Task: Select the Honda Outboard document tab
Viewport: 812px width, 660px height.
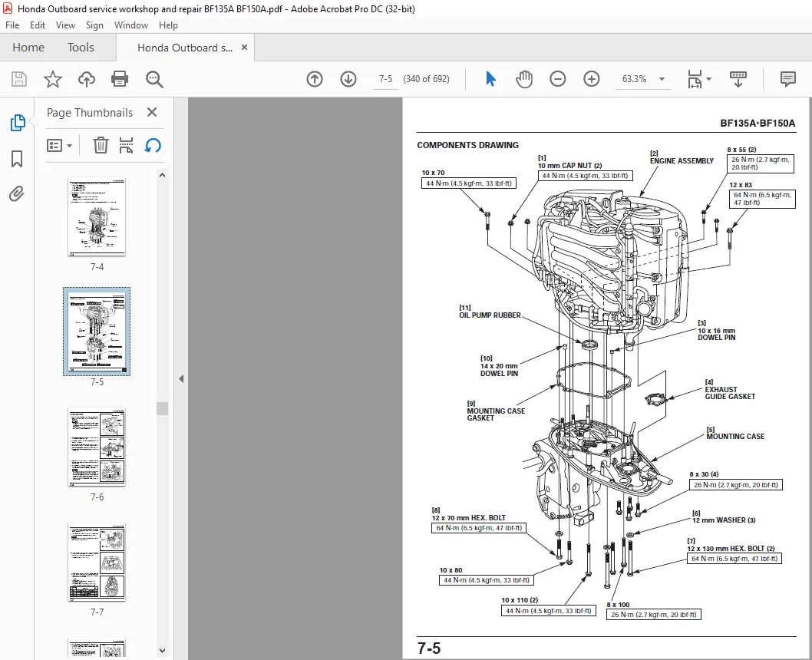Action: [184, 48]
